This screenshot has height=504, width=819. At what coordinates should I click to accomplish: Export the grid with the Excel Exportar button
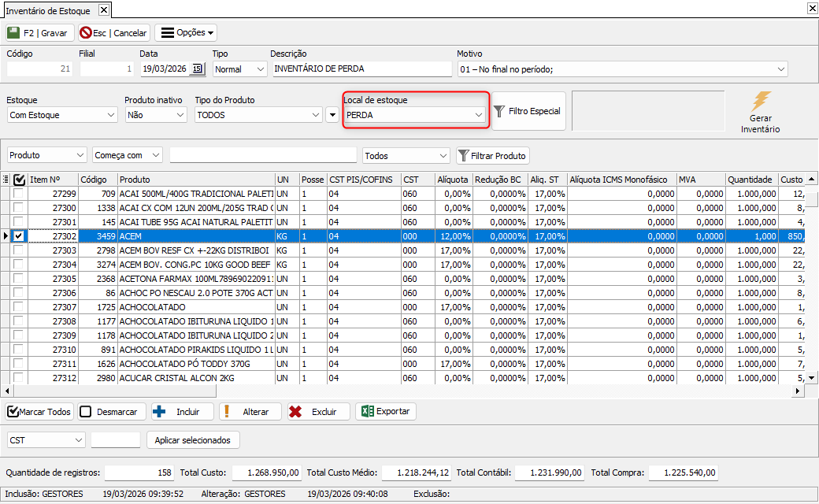[385, 412]
